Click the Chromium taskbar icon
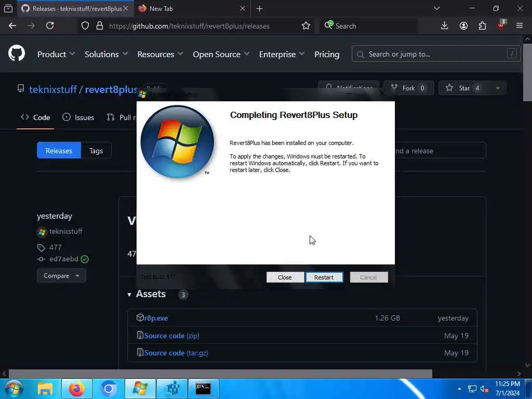The height and width of the screenshot is (399, 532). coord(109,389)
